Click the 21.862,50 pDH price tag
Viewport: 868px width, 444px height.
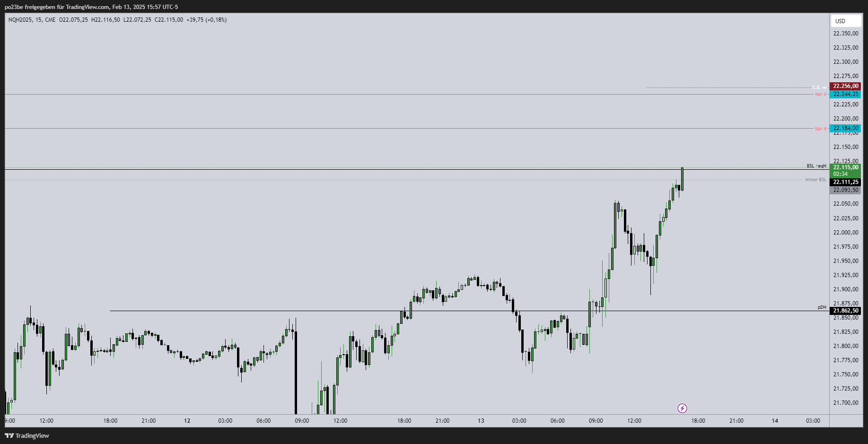click(845, 311)
